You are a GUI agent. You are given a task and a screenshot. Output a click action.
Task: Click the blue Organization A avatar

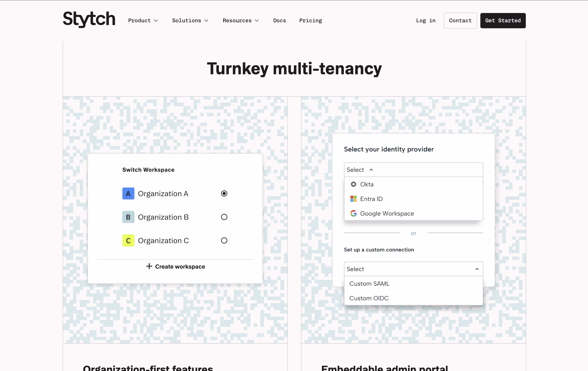128,194
